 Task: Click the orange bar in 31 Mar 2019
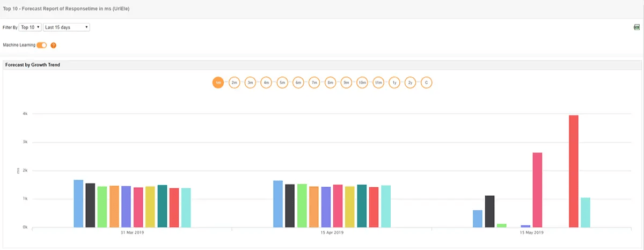tap(114, 207)
